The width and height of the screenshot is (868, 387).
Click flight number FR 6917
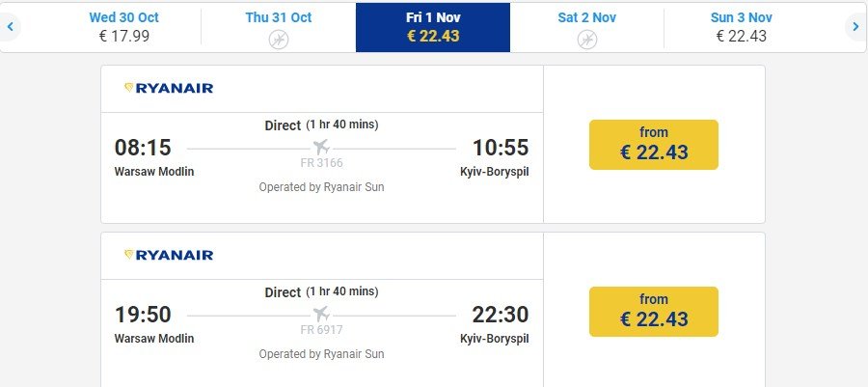pos(321,330)
